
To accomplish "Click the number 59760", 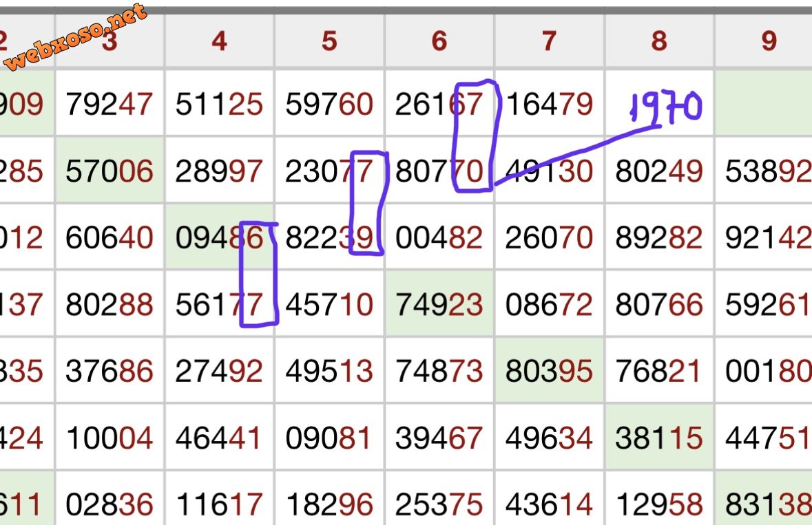I will pyautogui.click(x=329, y=104).
